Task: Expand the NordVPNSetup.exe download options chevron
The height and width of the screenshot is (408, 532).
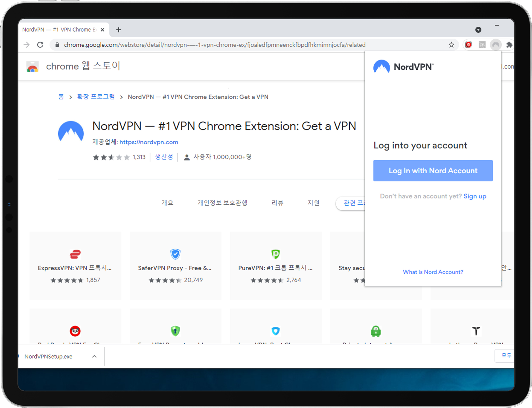Action: 94,356
